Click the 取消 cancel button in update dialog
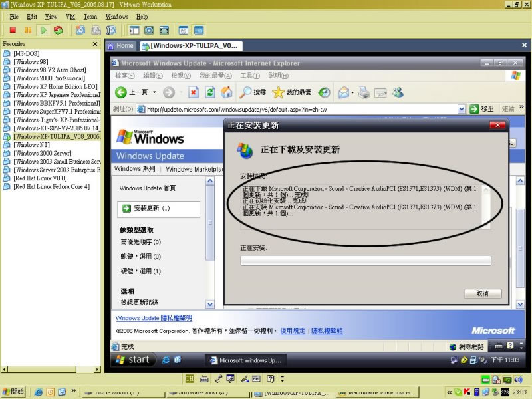Screen dimensions: 532x399 [x=483, y=293]
